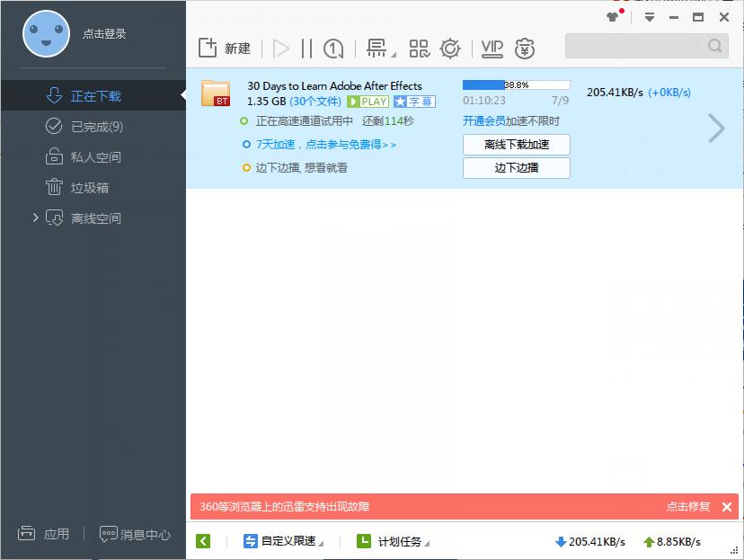Collapse sidebar with green arrow icon

tap(203, 541)
